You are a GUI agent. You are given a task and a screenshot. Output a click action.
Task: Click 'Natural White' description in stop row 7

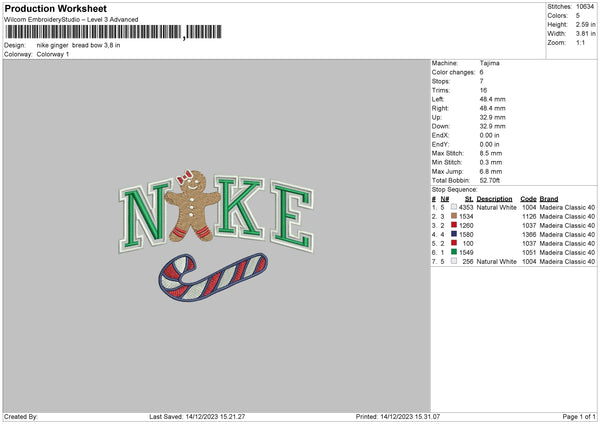(x=496, y=262)
